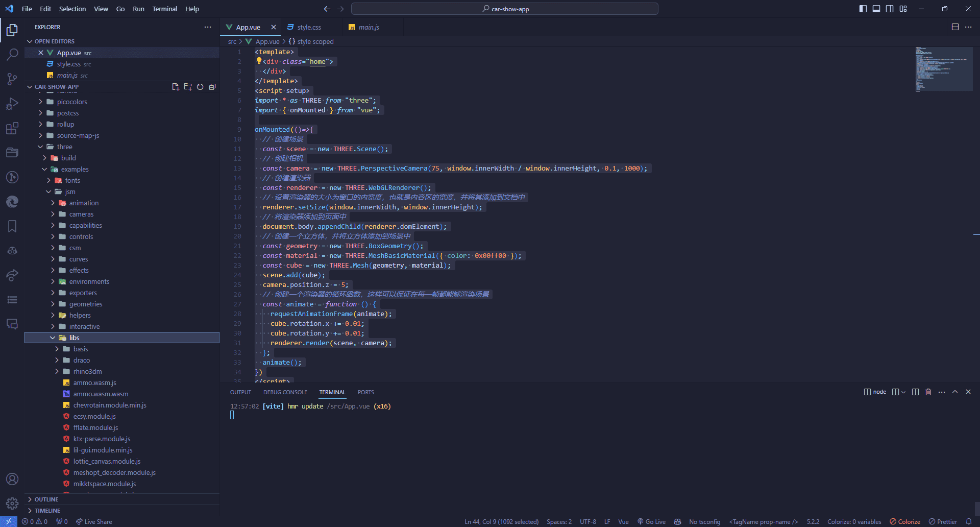This screenshot has width=980, height=527.
Task: Kill the terminal with trash icon
Action: point(928,392)
